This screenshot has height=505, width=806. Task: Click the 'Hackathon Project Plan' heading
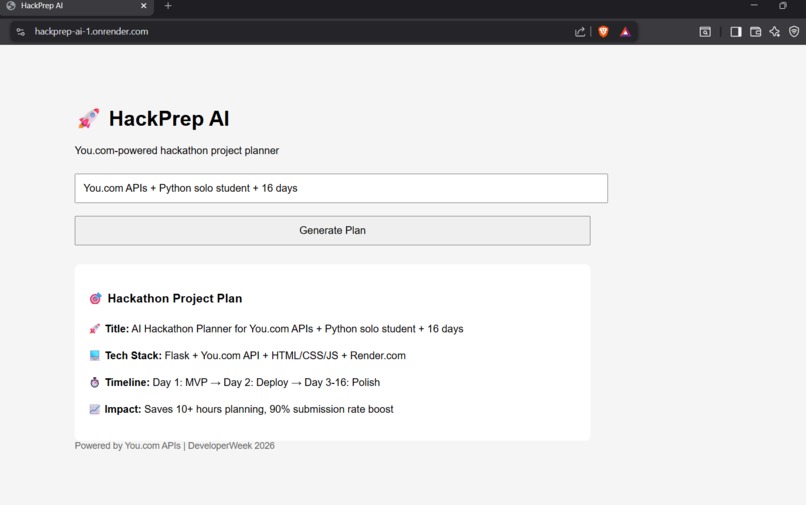(175, 298)
